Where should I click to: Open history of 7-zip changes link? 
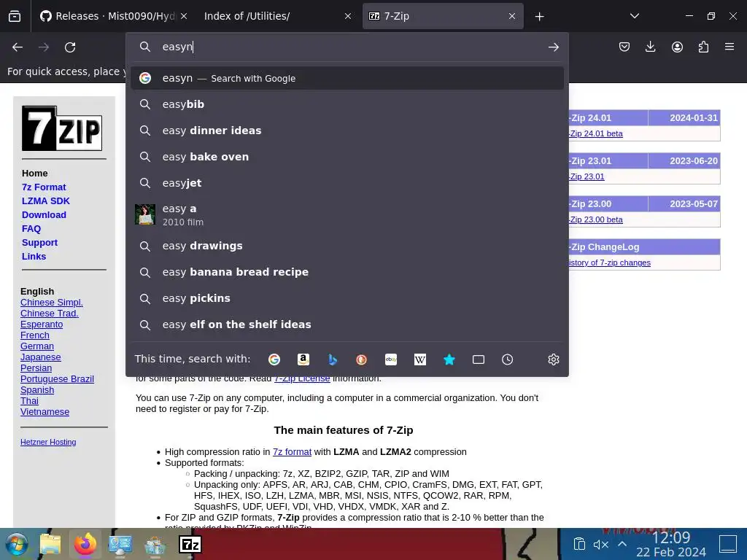click(610, 262)
